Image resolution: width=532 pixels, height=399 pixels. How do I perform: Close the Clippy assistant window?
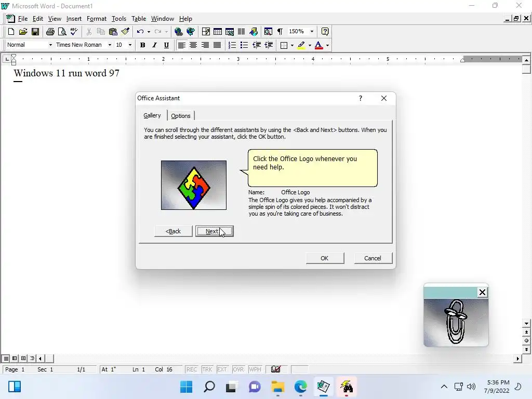(482, 292)
